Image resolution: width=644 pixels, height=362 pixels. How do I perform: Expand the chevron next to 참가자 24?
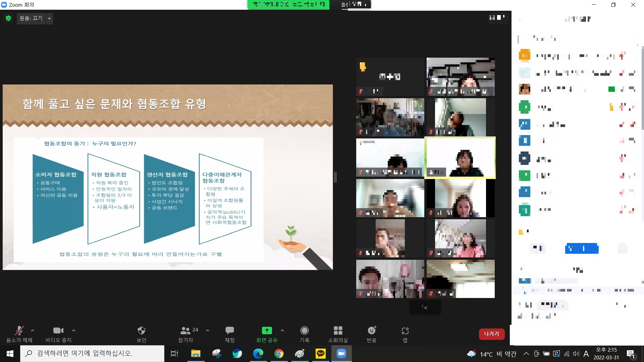(208, 330)
